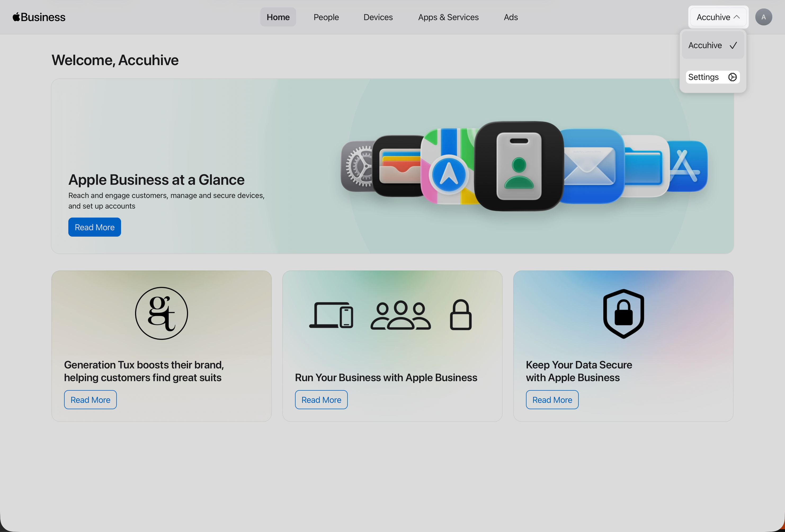The image size is (785, 532).
Task: Click Read More on Run Your Business card
Action: click(321, 400)
